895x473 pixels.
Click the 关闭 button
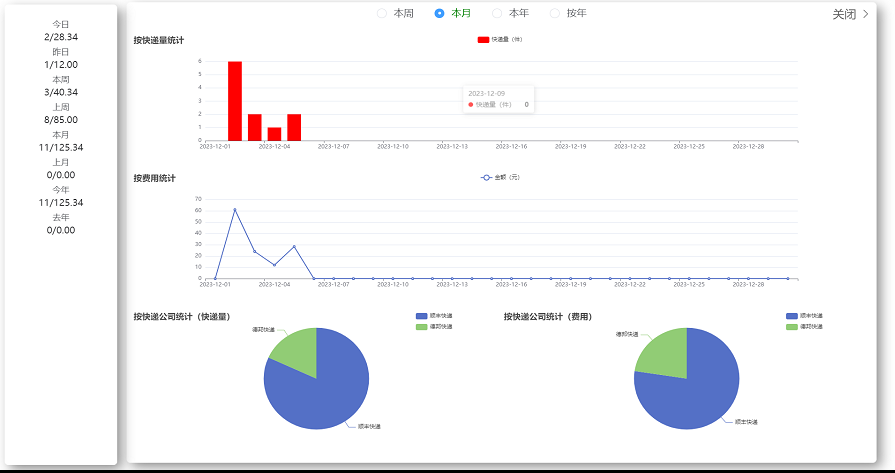tap(844, 14)
